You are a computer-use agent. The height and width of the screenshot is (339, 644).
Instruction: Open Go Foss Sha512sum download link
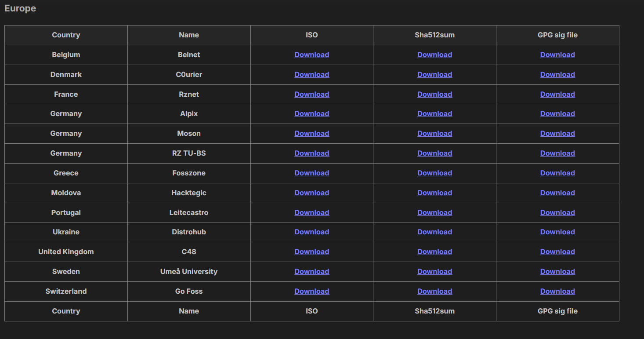coord(434,291)
